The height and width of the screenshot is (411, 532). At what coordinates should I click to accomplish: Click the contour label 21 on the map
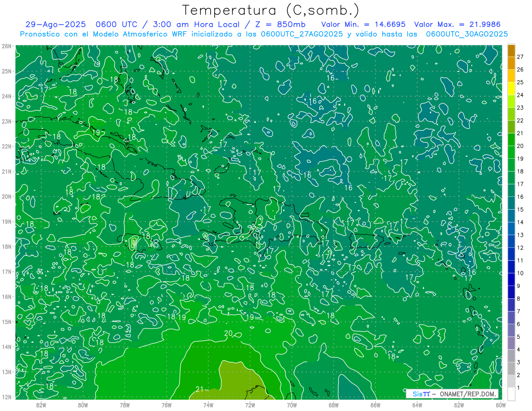[199, 389]
